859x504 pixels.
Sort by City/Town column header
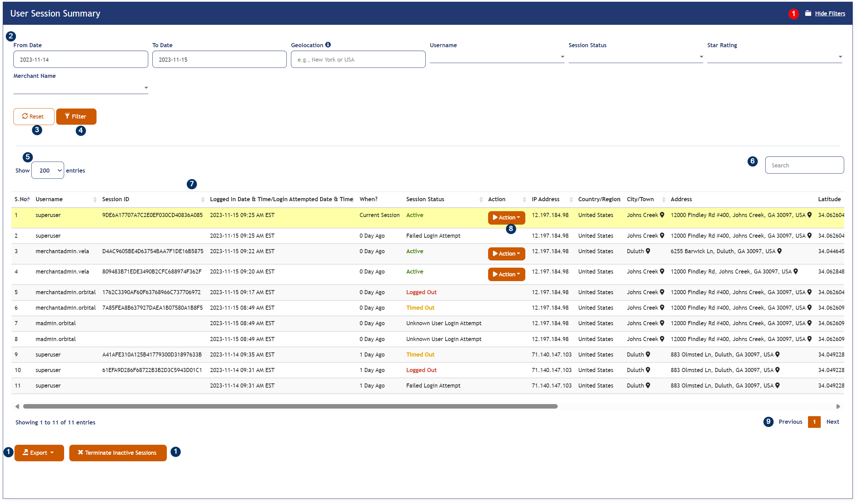pyautogui.click(x=646, y=199)
